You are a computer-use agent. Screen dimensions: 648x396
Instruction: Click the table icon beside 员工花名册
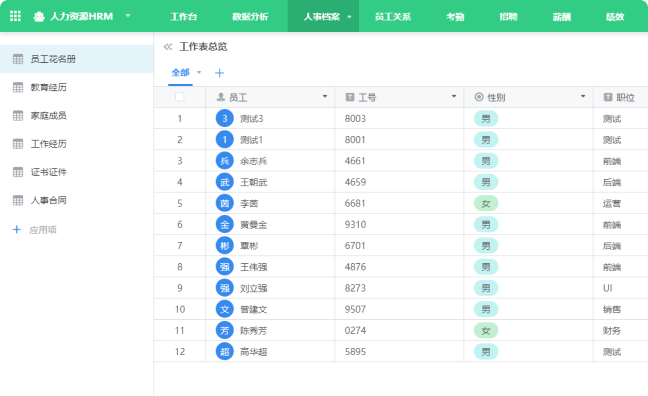pos(18,59)
